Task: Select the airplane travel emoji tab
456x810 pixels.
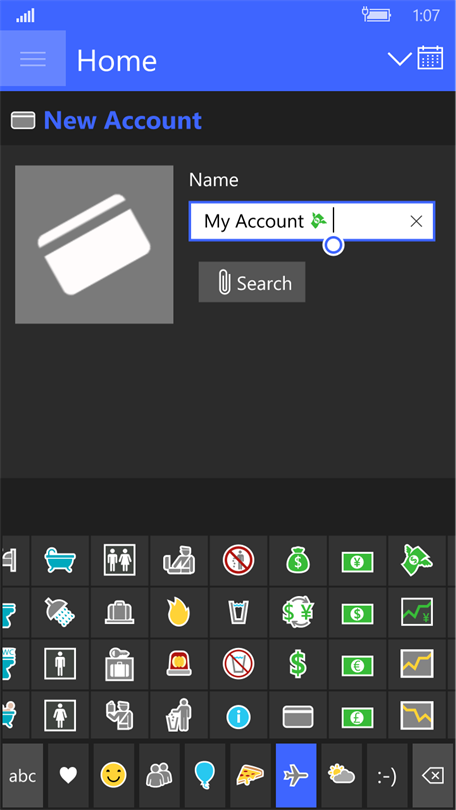Action: point(296,776)
